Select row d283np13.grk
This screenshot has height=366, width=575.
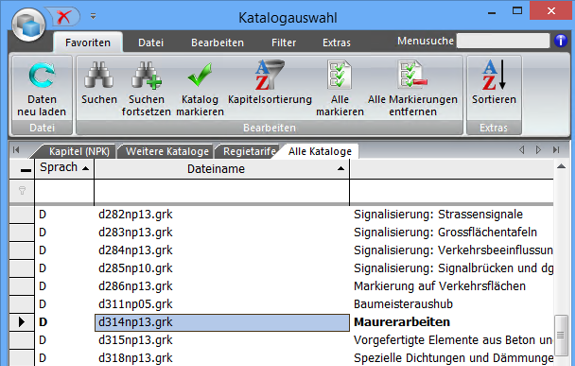tap(135, 232)
